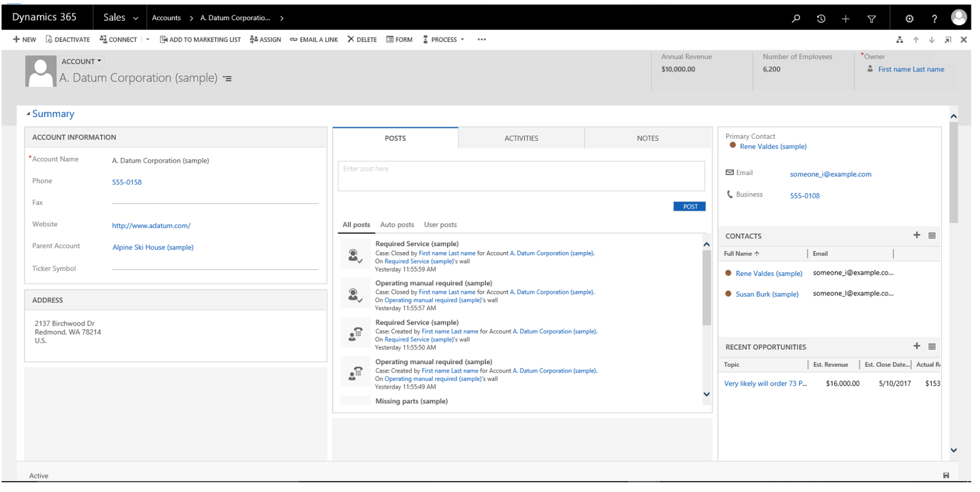980x492 pixels.
Task: Open chevron after A. Datum Corporatio breadcrumb
Action: click(x=282, y=18)
